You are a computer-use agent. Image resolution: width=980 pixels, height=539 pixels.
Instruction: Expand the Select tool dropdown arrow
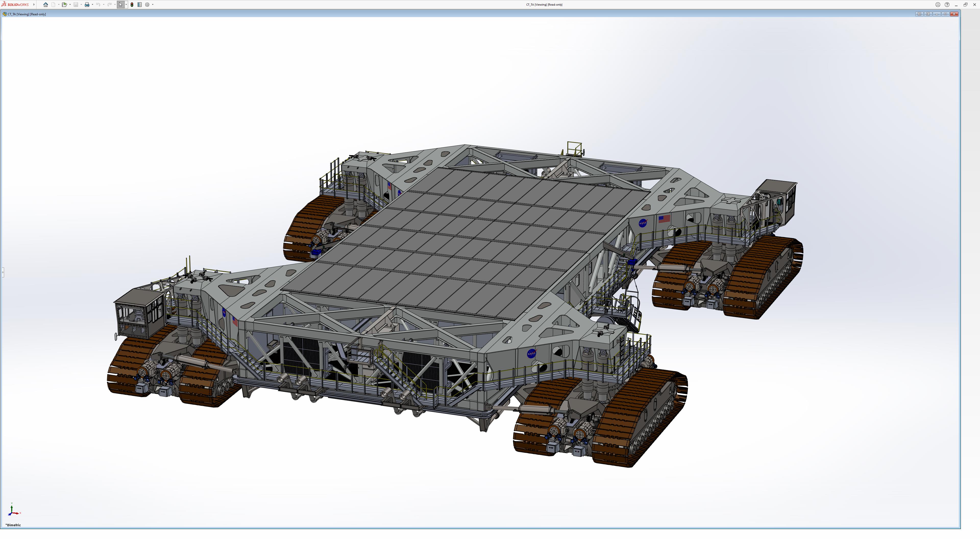pyautogui.click(x=126, y=5)
